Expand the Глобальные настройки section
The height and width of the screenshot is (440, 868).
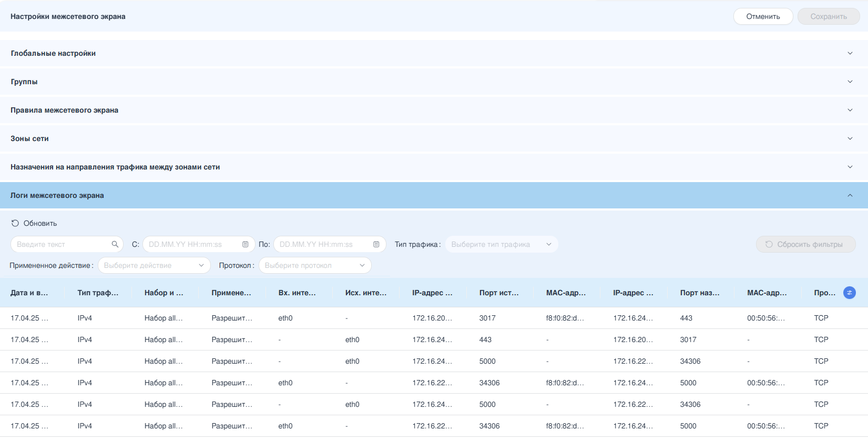(x=850, y=53)
